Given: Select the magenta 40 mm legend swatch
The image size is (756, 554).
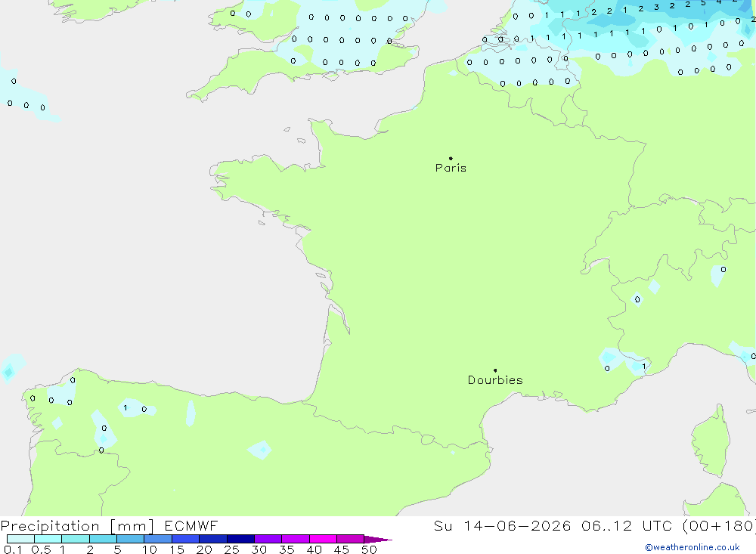Looking at the screenshot, I should 323,539.
